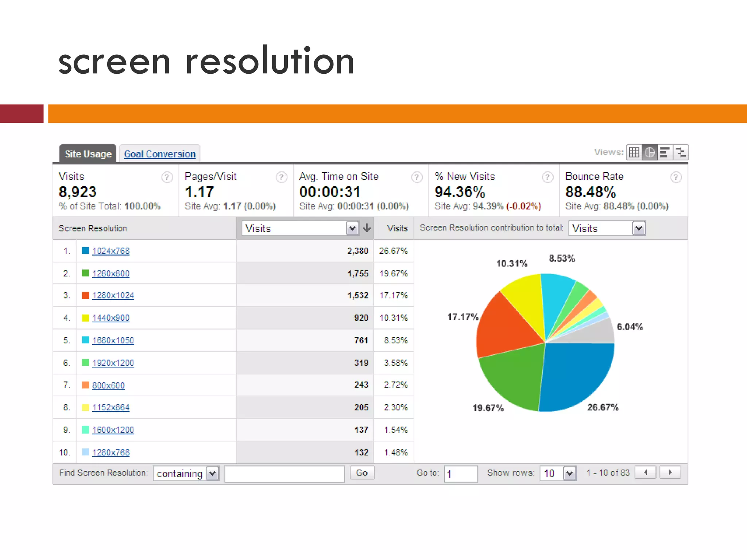Open help icon for Pages/Visit metric
The image size is (747, 560).
[x=281, y=177]
